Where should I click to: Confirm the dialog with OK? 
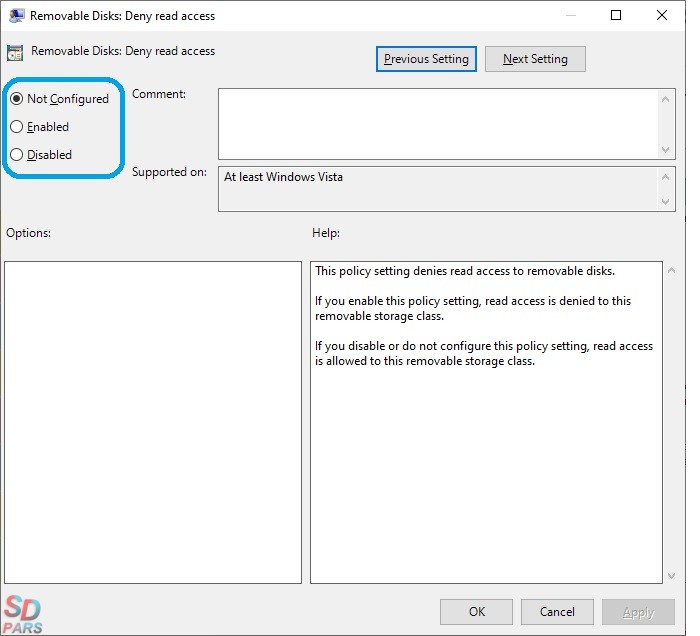click(x=477, y=612)
